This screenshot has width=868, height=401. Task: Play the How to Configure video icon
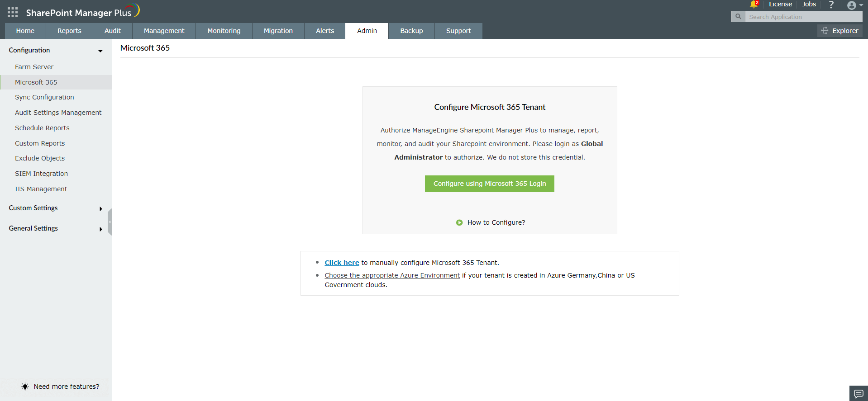tap(459, 222)
